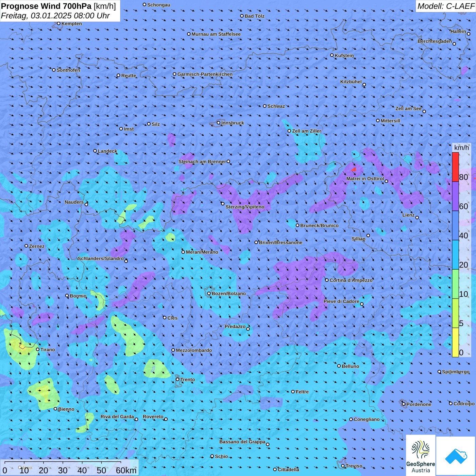This screenshot has height=476, width=476.
Task: Click the date 'Freitag, 03.01.2025 08:00 Uhr'
Action: point(55,16)
